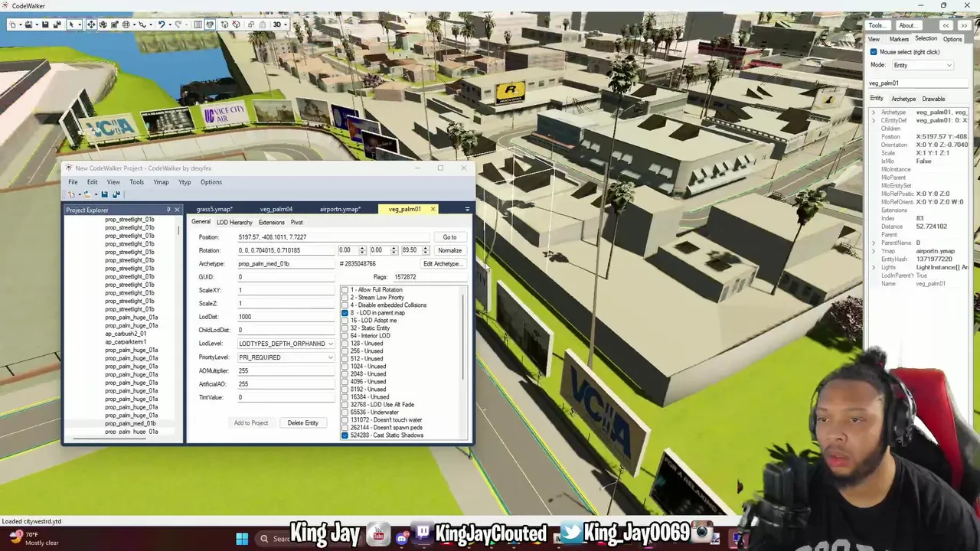Select the pointer selection tool
The width and height of the screenshot is (980, 551).
71,24
